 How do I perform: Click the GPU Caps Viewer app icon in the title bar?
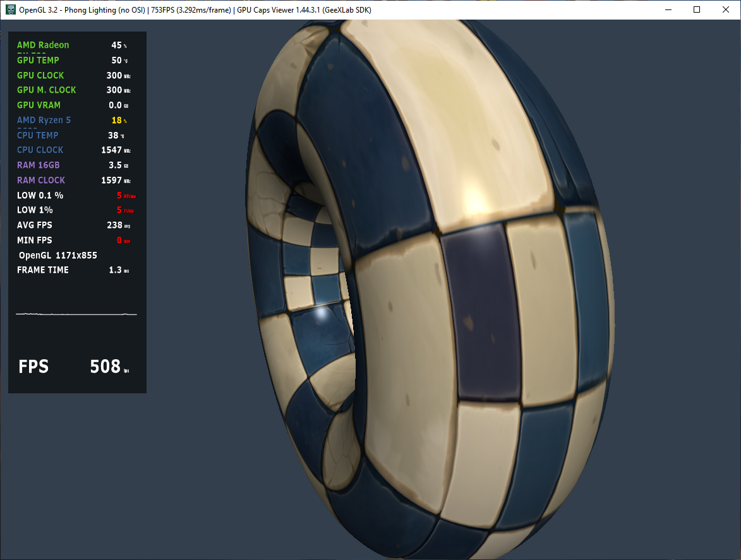pyautogui.click(x=10, y=9)
